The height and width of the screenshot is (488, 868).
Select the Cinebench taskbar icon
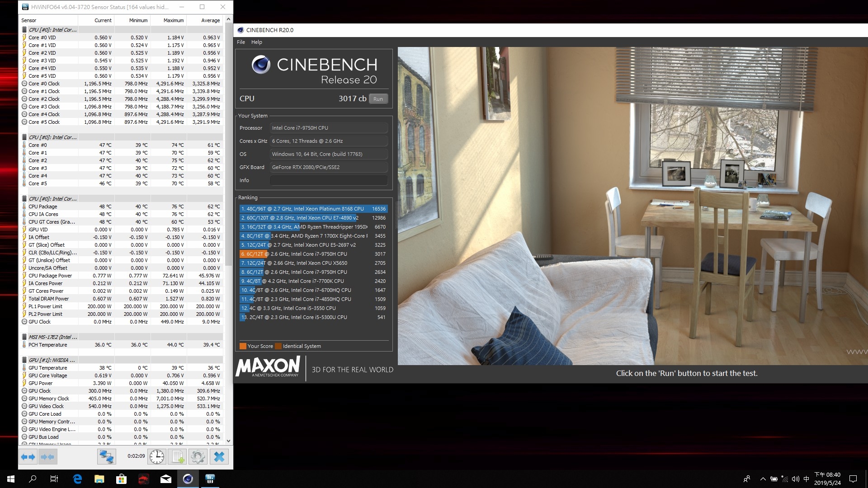(x=188, y=479)
